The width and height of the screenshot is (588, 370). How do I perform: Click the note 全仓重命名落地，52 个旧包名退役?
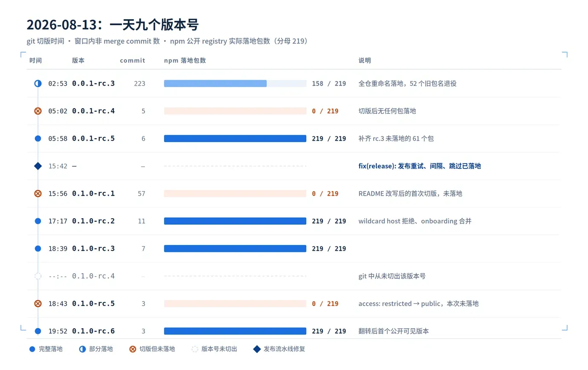[408, 84]
